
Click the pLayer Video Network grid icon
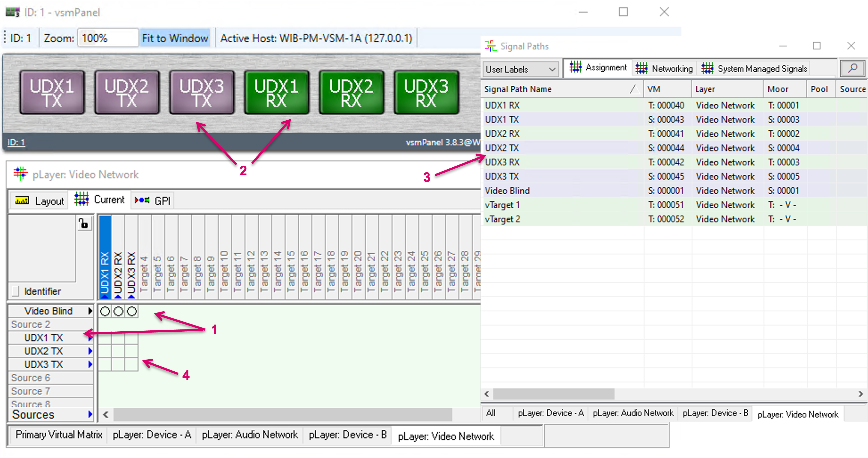click(x=20, y=174)
